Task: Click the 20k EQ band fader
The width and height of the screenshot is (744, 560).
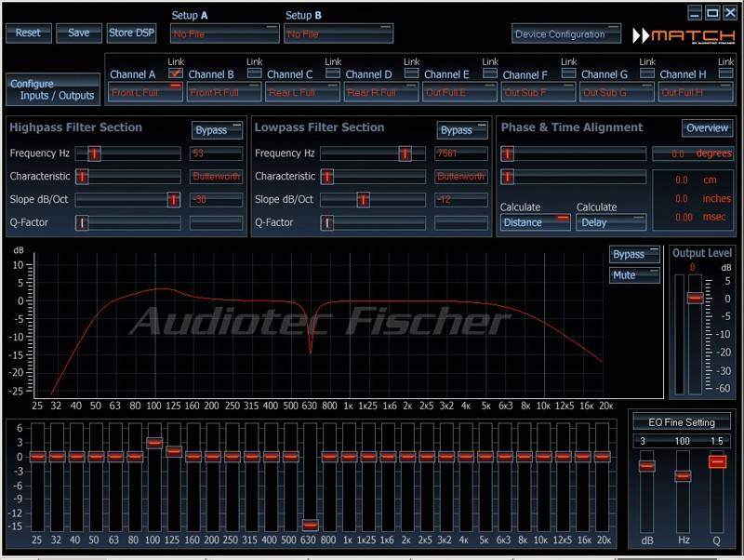Action: click(x=603, y=457)
